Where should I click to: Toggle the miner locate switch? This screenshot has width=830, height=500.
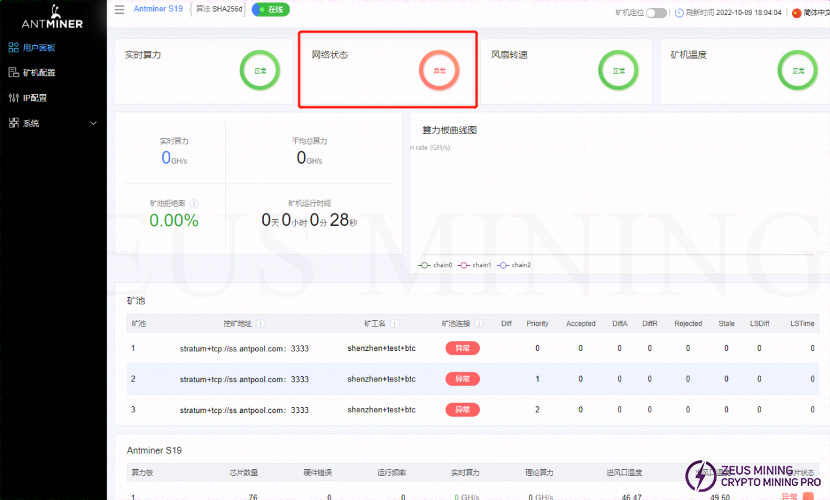[656, 13]
